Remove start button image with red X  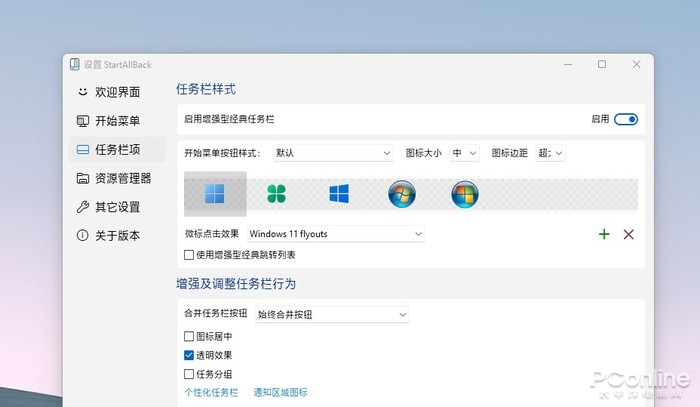(629, 234)
